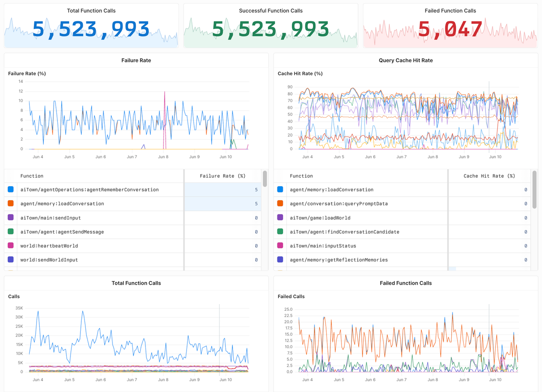This screenshot has height=392, width=542.
Task: Select the orange legend icon beside agent/conversation:queryPromptData
Action: 281,203
